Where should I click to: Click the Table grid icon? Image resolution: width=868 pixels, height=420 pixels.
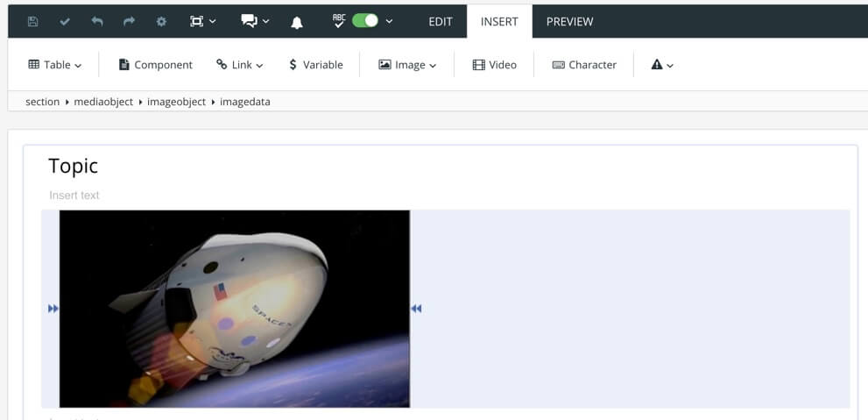point(34,65)
